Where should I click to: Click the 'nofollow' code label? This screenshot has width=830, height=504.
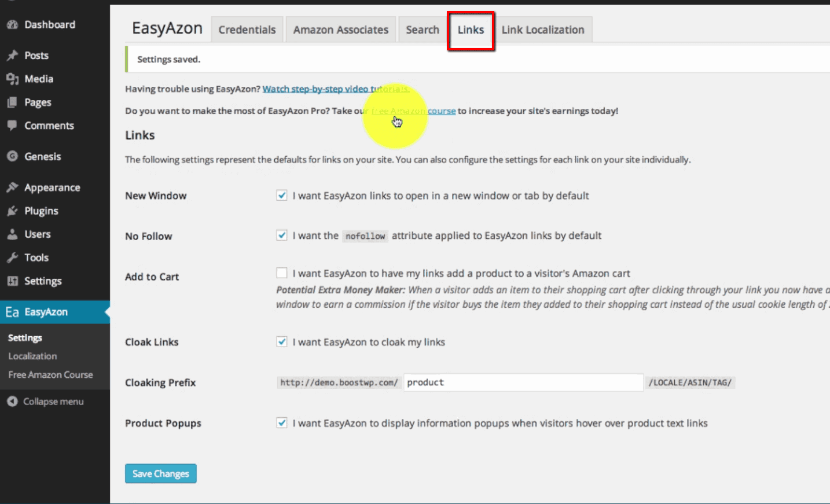tap(365, 236)
